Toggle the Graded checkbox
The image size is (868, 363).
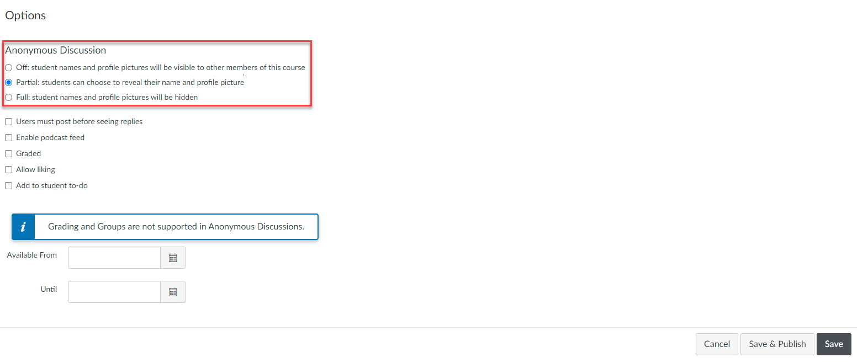coord(9,154)
